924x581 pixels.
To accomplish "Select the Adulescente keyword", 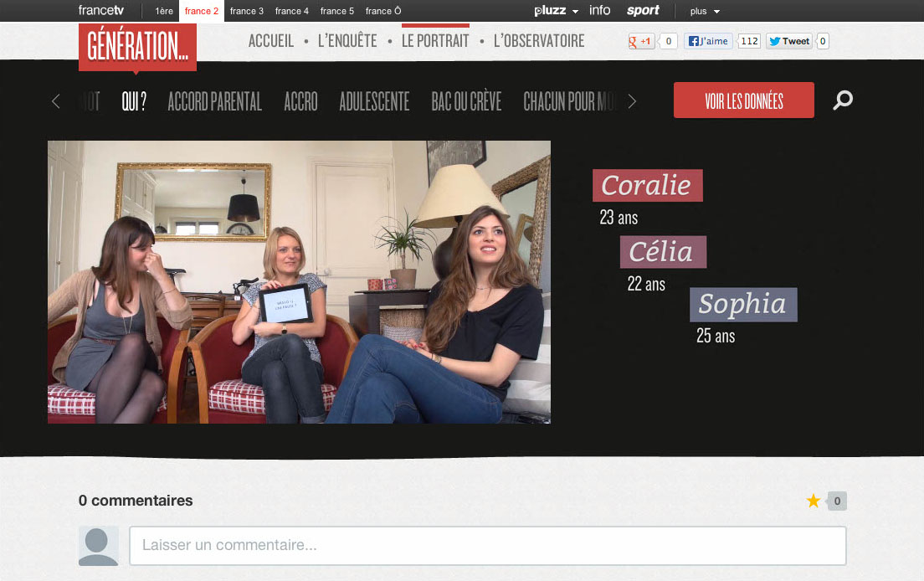I will 374,101.
